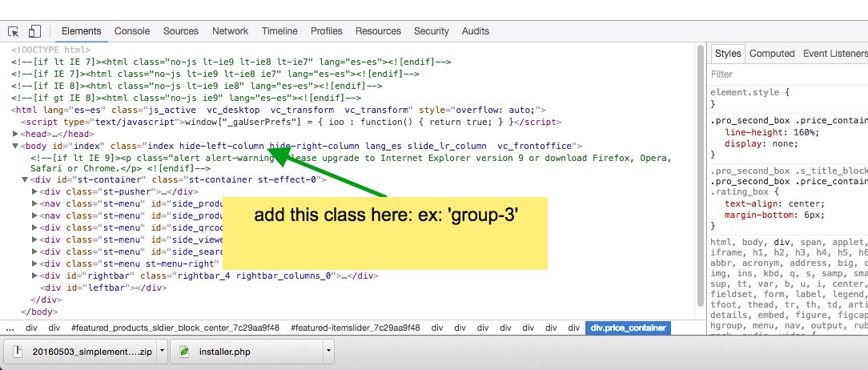This screenshot has height=370, width=868.
Task: Click the installer.php file icon
Action: [184, 351]
